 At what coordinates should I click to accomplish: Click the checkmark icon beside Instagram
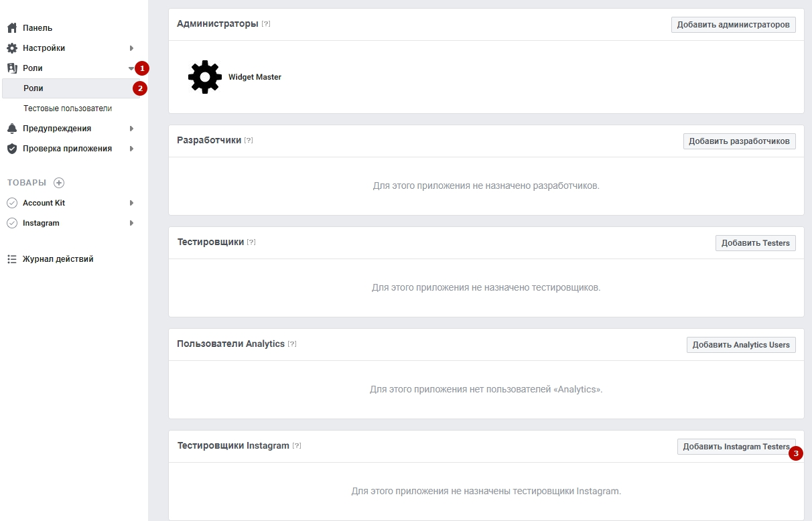tap(11, 223)
